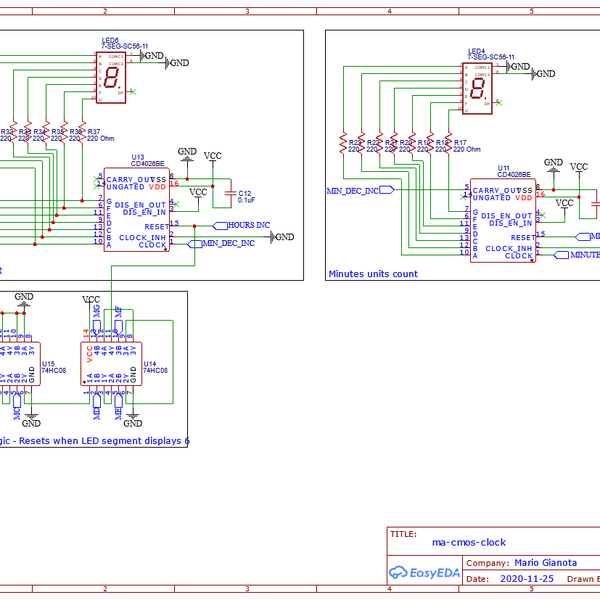The width and height of the screenshot is (600, 600).
Task: Click the U13 CD4026BE chip body
Action: tap(137, 209)
